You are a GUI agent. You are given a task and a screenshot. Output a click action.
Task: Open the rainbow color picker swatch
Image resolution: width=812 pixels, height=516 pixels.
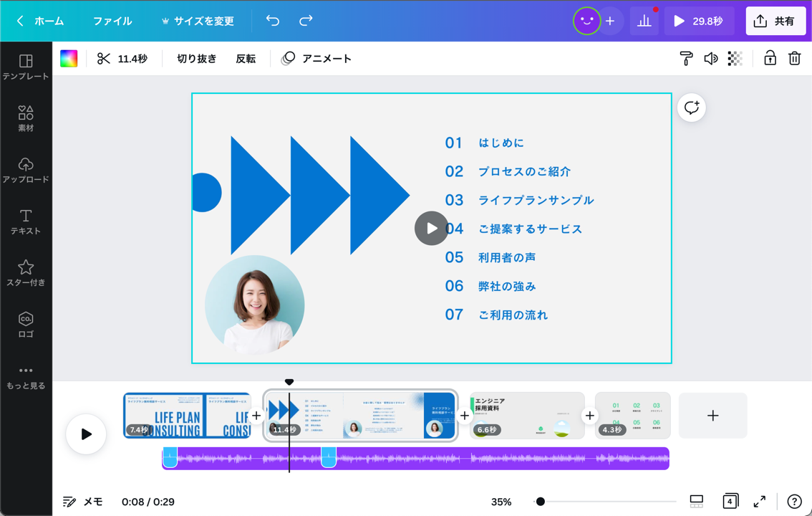pos(69,59)
